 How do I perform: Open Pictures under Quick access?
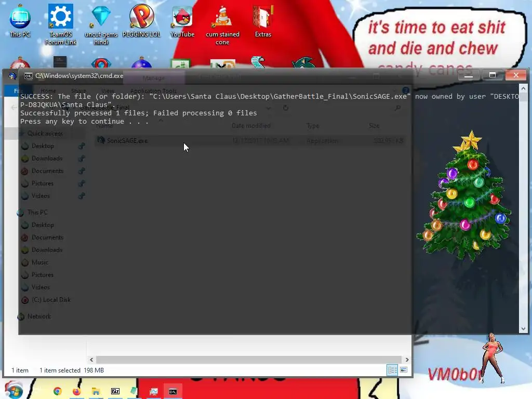pos(43,183)
